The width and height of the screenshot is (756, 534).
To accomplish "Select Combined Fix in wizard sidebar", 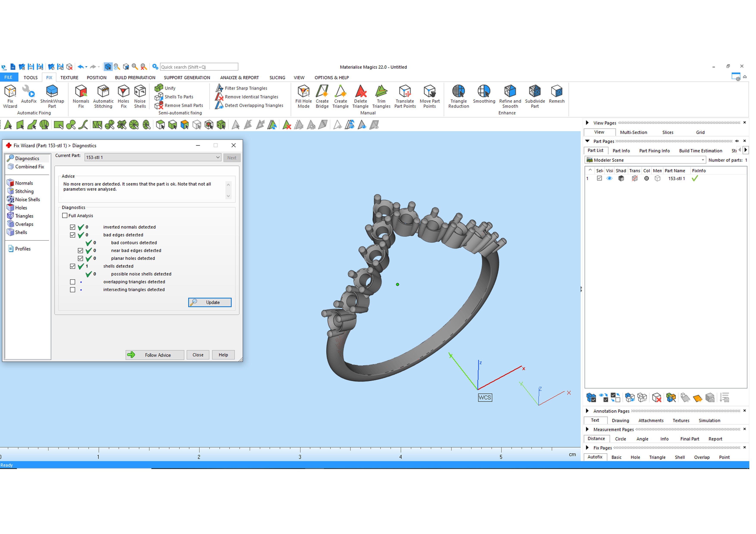I will click(26, 167).
